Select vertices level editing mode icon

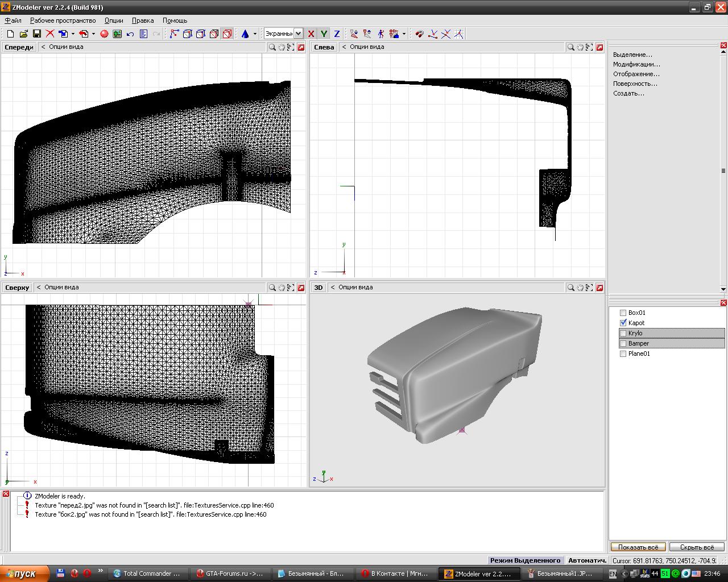coord(174,34)
